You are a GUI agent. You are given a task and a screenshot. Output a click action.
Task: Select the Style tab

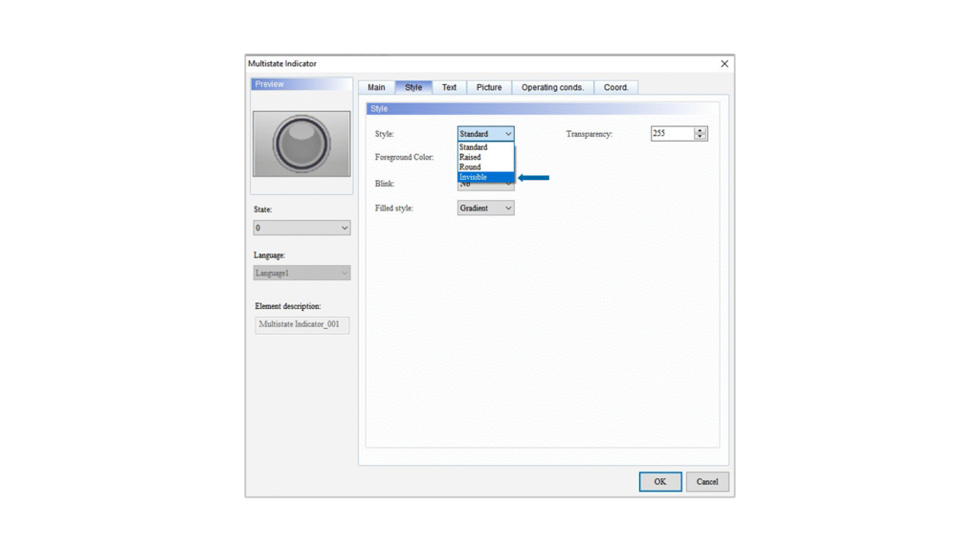[413, 87]
